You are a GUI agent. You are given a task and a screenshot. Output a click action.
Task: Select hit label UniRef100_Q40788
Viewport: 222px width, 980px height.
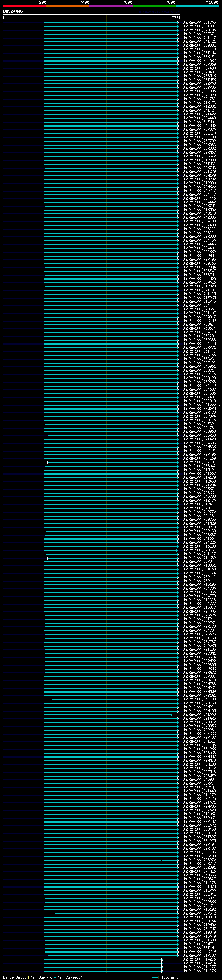[x=199, y=497]
